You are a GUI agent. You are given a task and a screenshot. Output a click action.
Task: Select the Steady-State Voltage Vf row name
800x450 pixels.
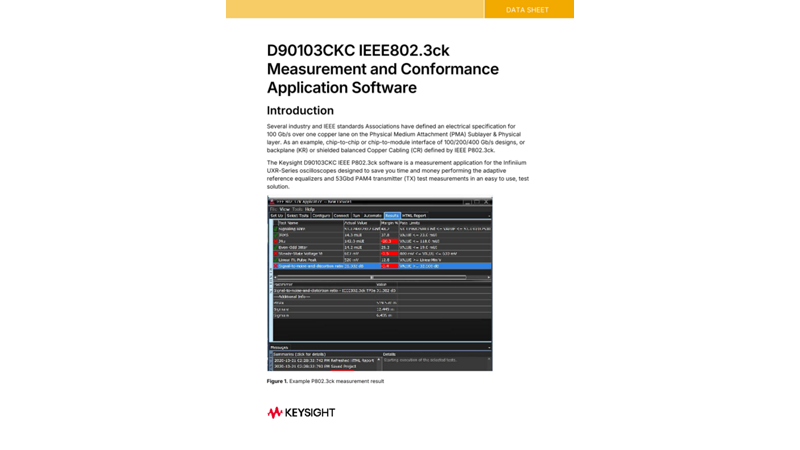point(301,254)
